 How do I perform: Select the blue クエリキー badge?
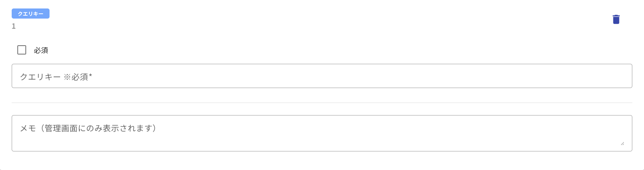tap(31, 14)
